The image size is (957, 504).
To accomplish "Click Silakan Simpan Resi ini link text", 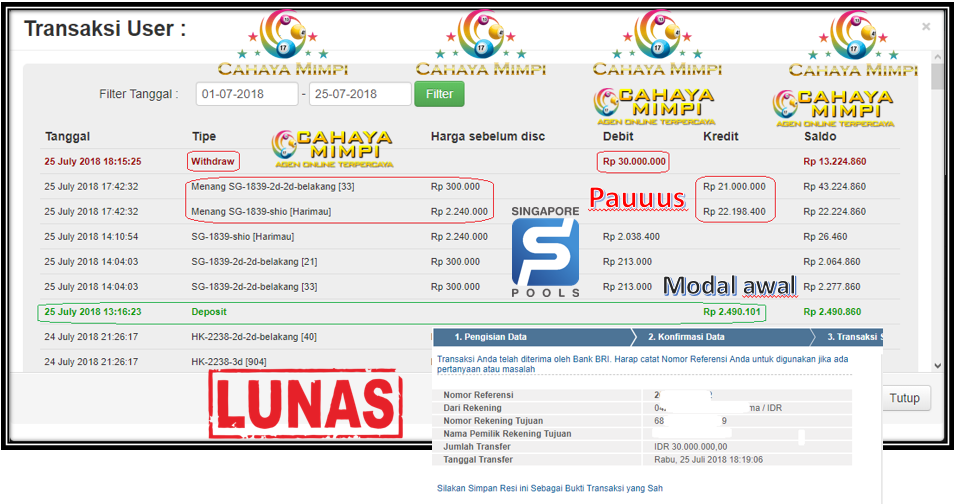I will pyautogui.click(x=549, y=488).
